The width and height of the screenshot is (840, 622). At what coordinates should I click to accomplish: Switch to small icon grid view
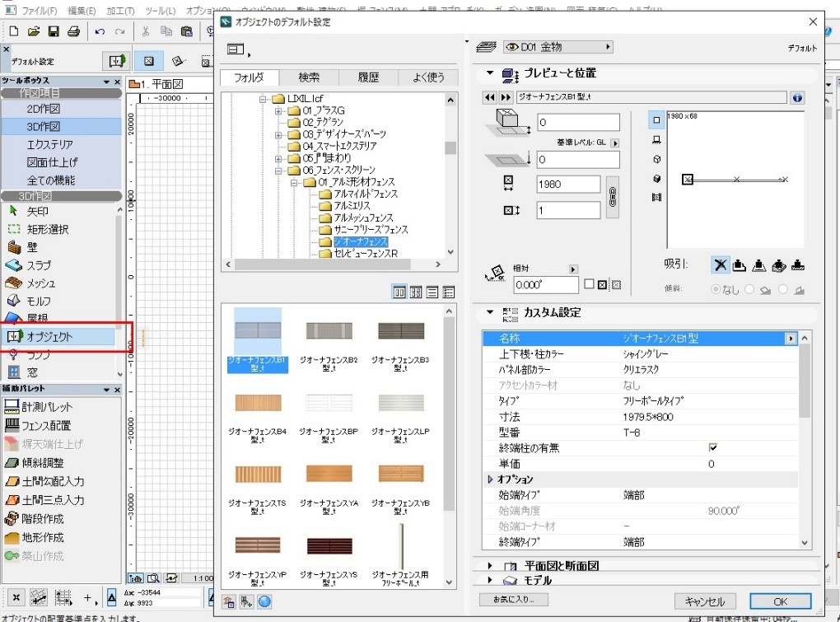pos(416,292)
